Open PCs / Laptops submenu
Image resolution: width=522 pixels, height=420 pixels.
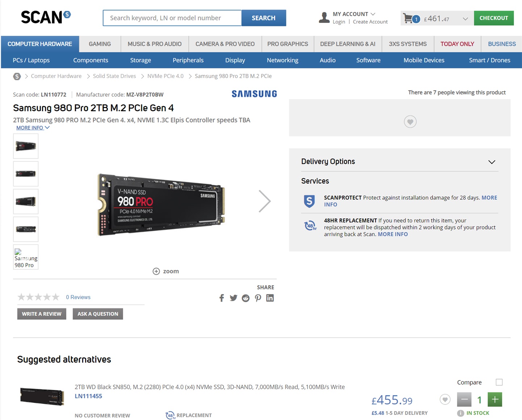click(x=31, y=60)
